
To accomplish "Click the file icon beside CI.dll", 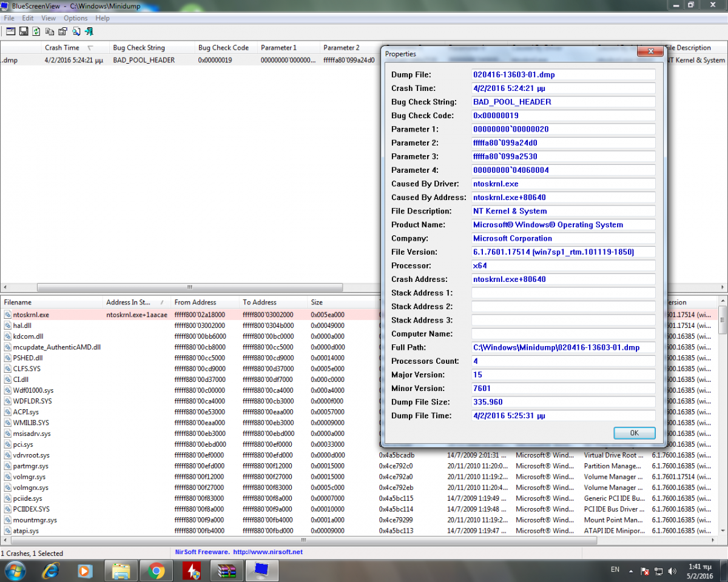I will coord(7,380).
